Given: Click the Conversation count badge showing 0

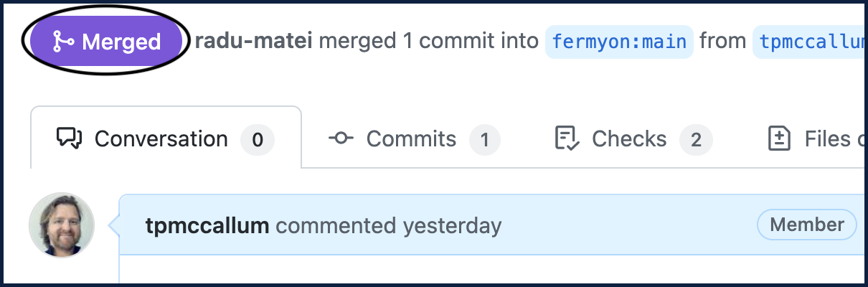Looking at the screenshot, I should tap(258, 139).
